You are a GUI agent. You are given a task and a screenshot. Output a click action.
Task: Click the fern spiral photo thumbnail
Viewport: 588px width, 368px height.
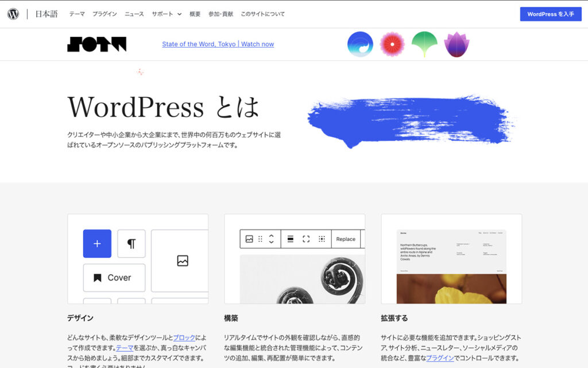tap(302, 279)
